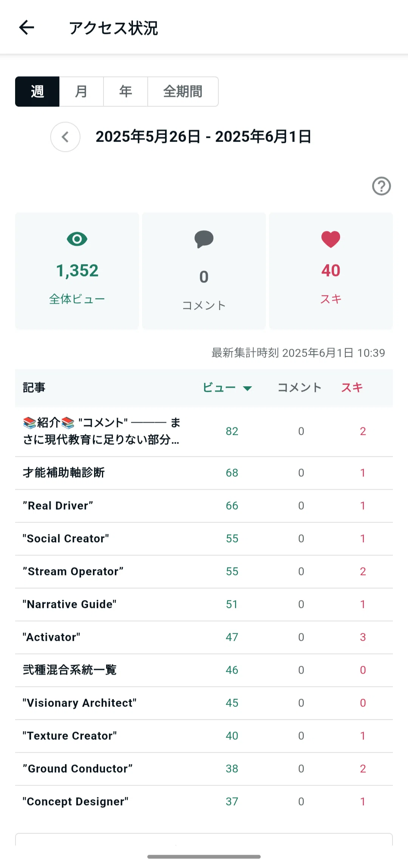Sort the table by スキ column

point(352,387)
